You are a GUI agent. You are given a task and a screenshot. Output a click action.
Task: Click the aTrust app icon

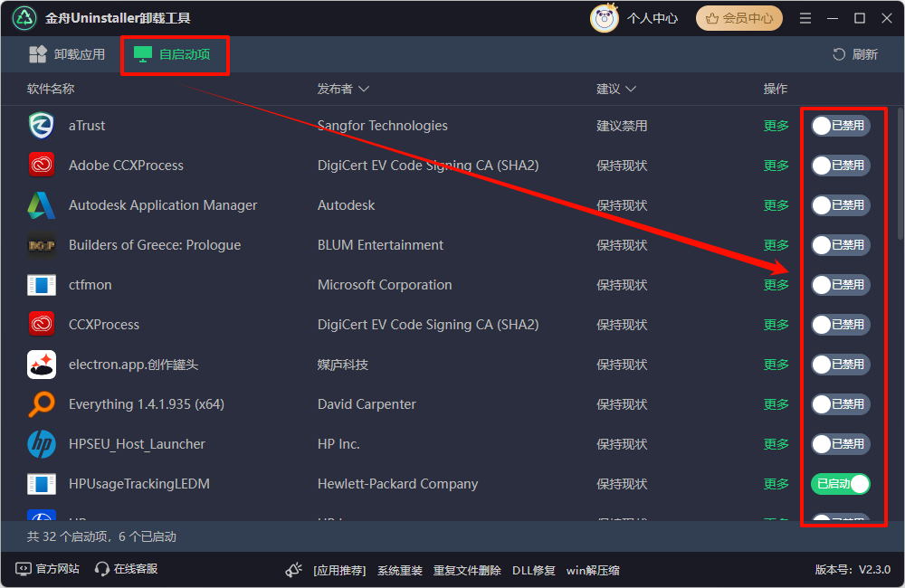pyautogui.click(x=42, y=126)
